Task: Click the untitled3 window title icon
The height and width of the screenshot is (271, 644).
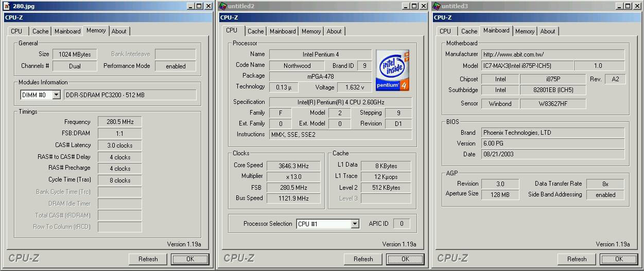Action: [437, 6]
